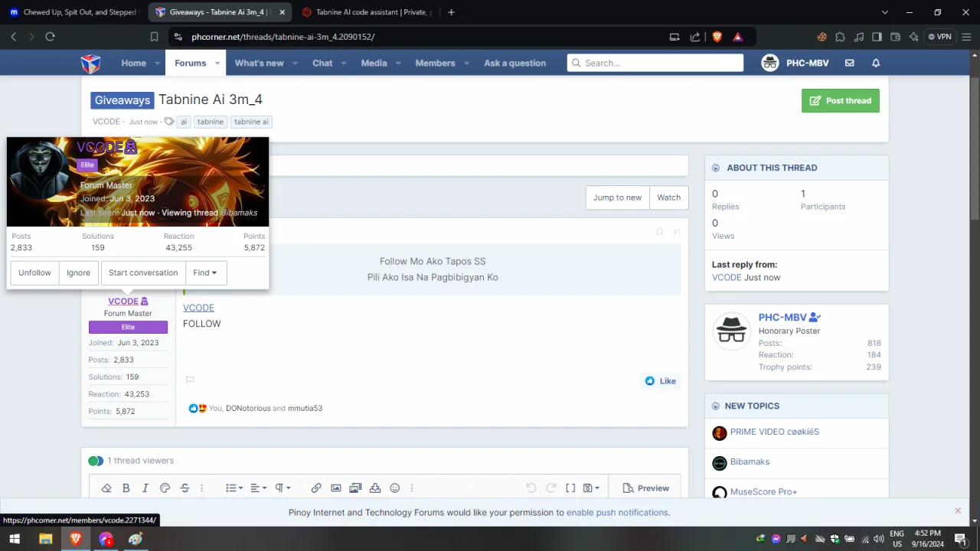
Task: Open the Brave Shields lion icon
Action: tap(717, 37)
